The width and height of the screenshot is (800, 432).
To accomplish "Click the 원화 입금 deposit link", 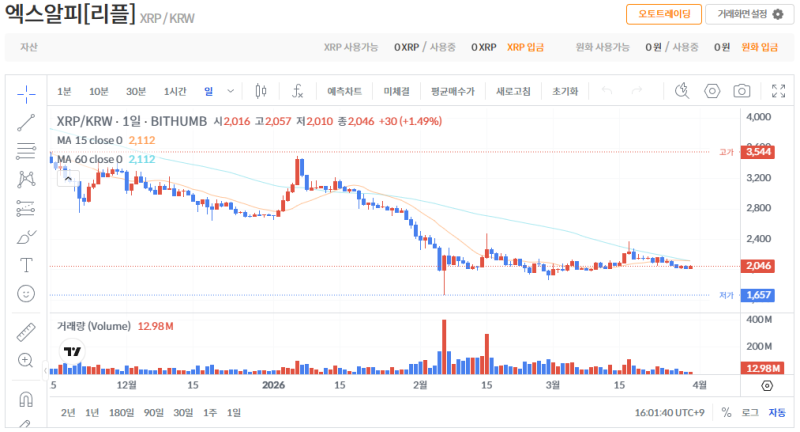I will click(x=759, y=47).
